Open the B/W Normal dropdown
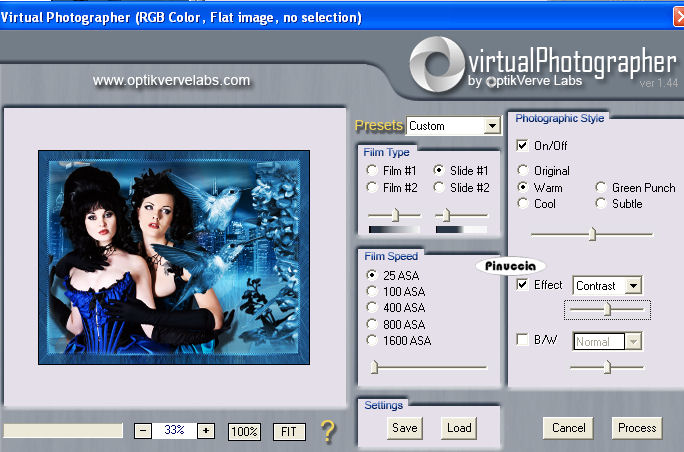The height and width of the screenshot is (452, 684). 633,341
